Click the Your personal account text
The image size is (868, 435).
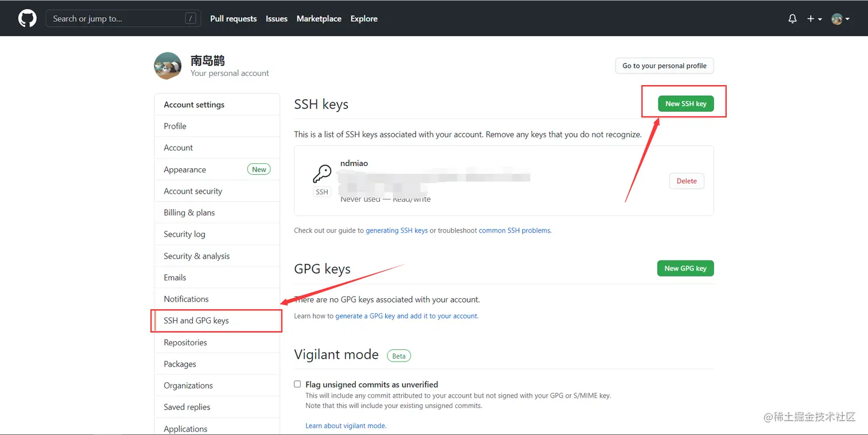click(230, 73)
